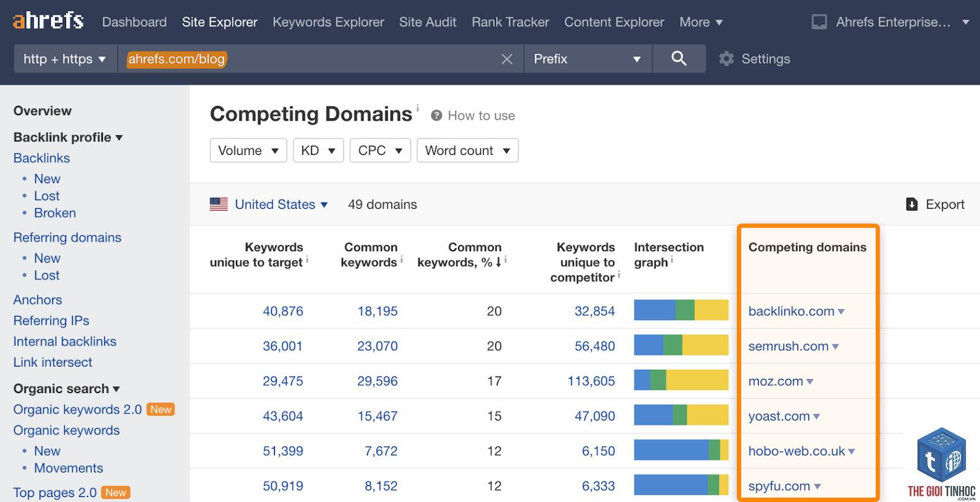Click 15,467 common keywords value
The width and height of the screenshot is (980, 502).
pyautogui.click(x=377, y=416)
